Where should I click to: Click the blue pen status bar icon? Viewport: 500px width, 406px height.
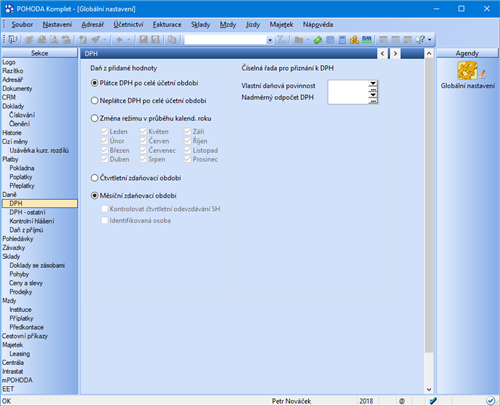[433, 401]
